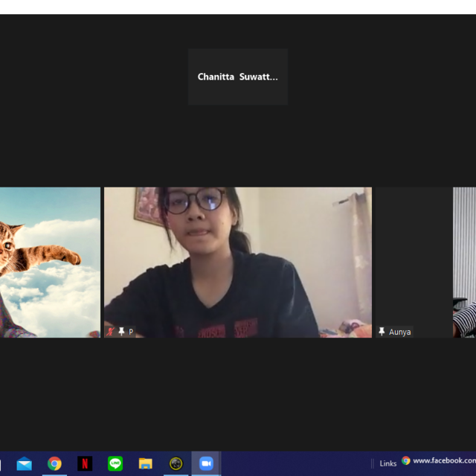Select the Chanitta Suwatt... participant tile
This screenshot has width=476, height=476.
coord(238,77)
